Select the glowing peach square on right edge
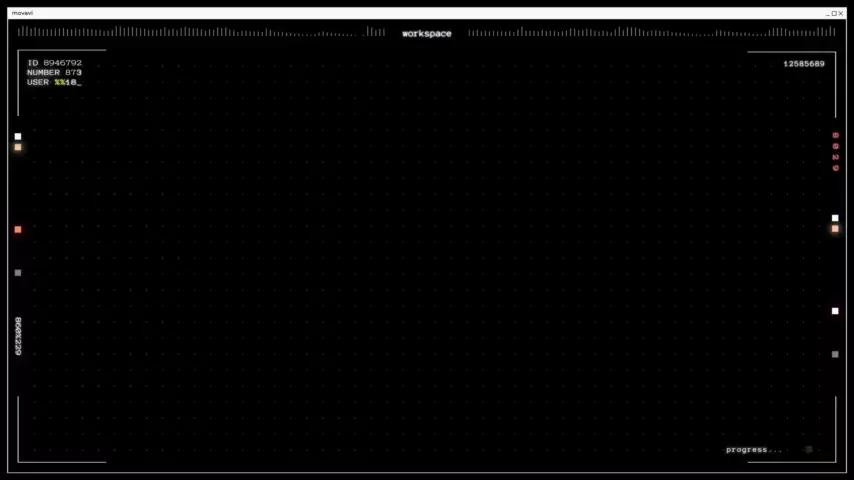Image resolution: width=854 pixels, height=480 pixels. tap(835, 229)
